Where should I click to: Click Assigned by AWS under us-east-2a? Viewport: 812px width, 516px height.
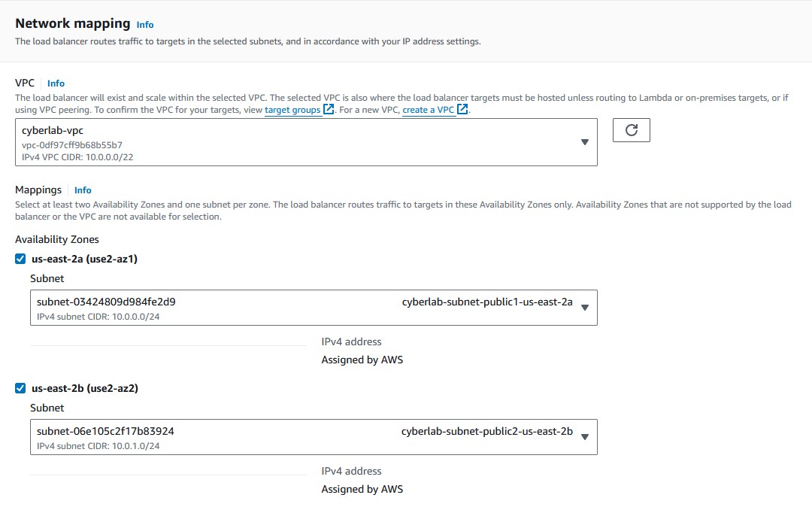[362, 360]
